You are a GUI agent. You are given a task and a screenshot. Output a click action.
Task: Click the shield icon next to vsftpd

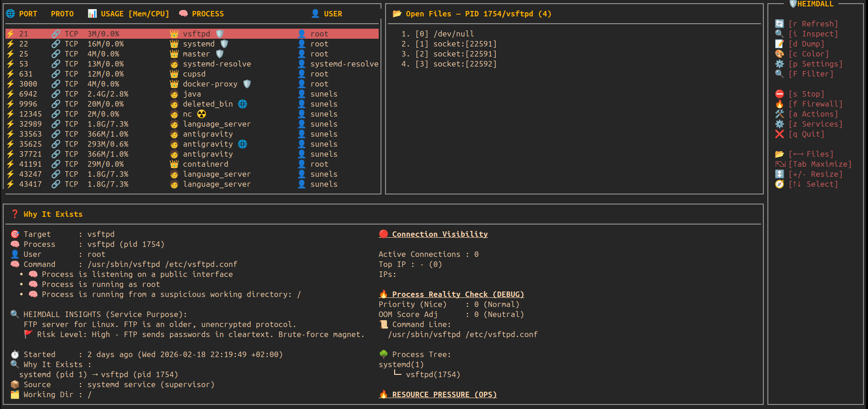[220, 34]
